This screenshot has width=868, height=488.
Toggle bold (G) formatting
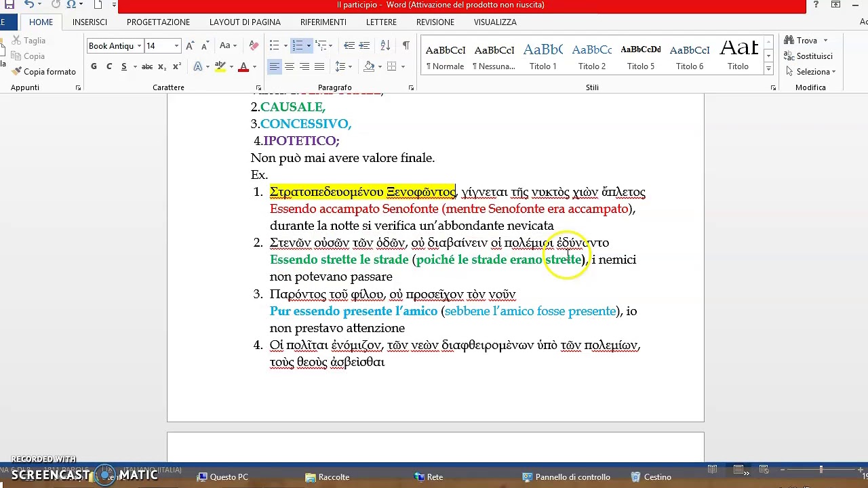[x=94, y=66]
